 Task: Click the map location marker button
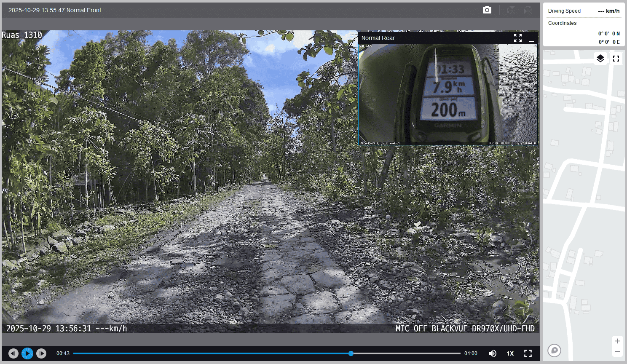pyautogui.click(x=554, y=350)
